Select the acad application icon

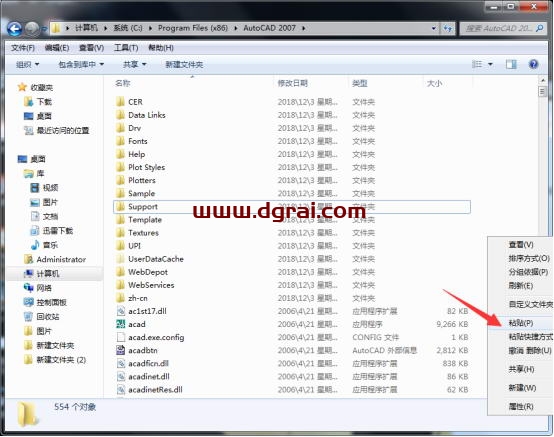coord(120,324)
